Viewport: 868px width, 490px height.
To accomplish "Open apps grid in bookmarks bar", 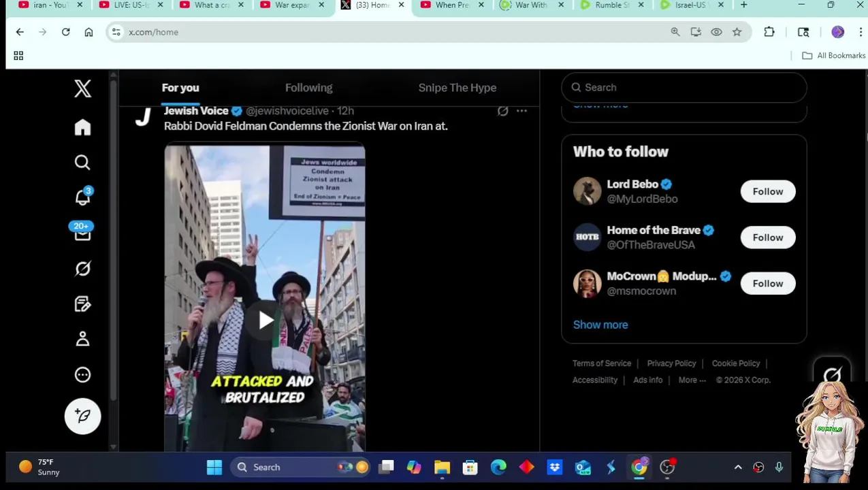I will (18, 56).
